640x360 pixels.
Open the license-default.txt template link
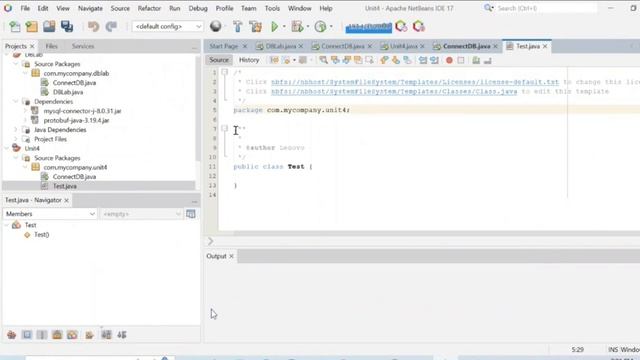[x=415, y=82]
